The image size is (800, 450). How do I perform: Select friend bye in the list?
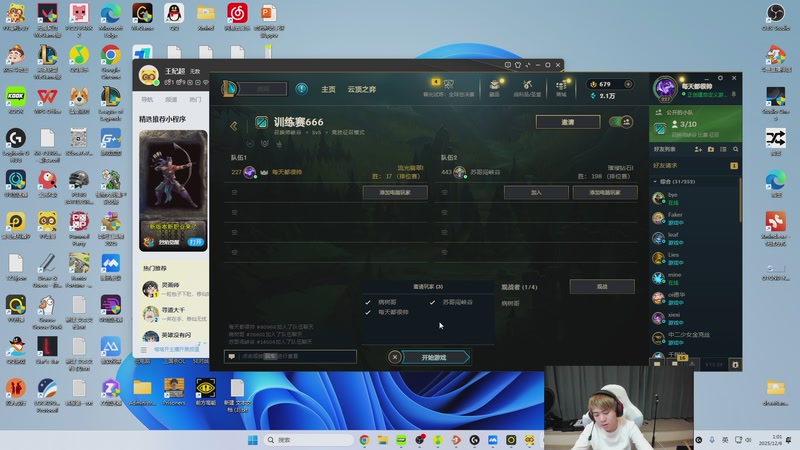click(695, 198)
